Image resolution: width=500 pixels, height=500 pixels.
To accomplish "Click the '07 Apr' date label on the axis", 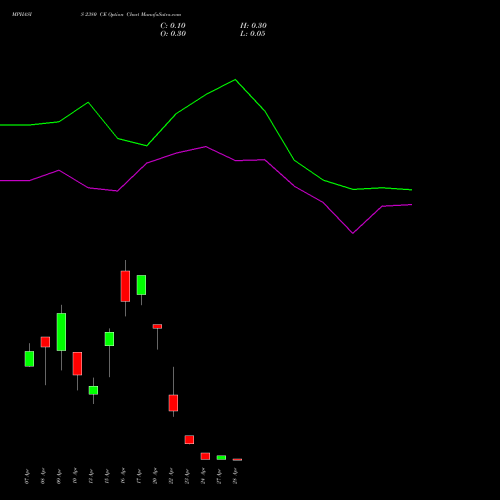I will tap(27, 476).
